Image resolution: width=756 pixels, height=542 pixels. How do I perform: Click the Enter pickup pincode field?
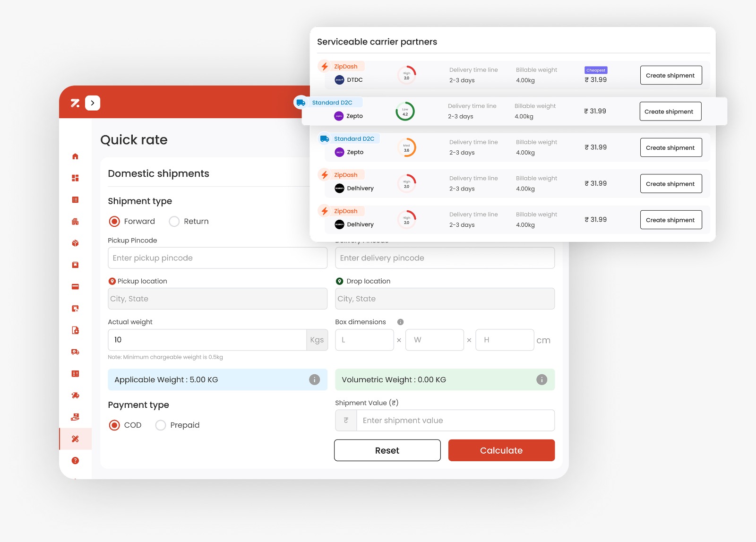pyautogui.click(x=217, y=258)
